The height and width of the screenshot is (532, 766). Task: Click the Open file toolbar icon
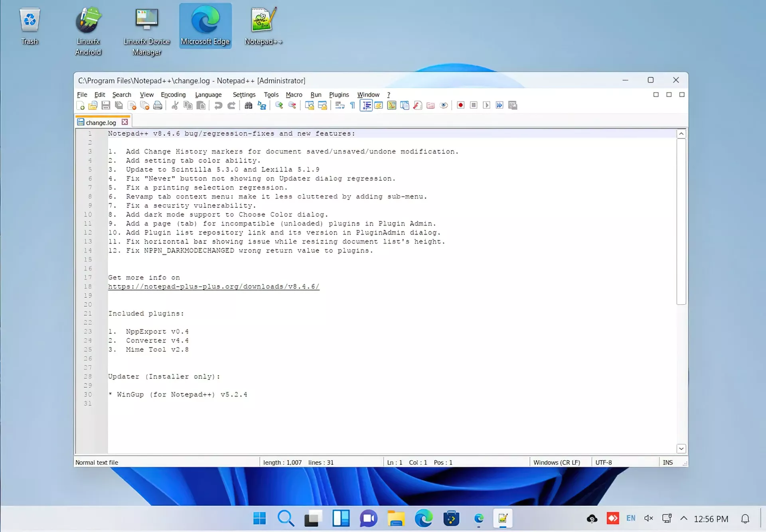[93, 105]
